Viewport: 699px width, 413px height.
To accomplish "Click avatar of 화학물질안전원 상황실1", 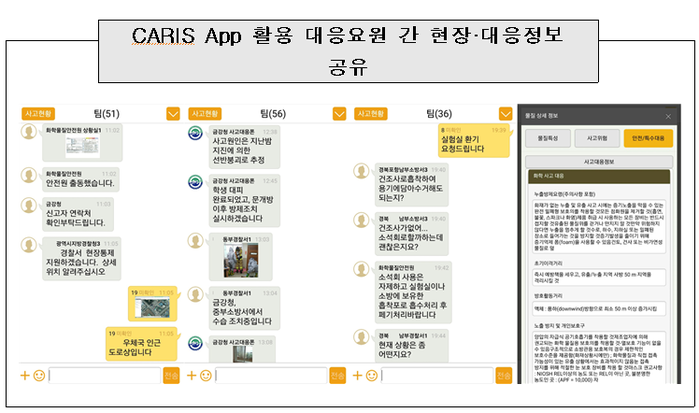I will point(29,132).
